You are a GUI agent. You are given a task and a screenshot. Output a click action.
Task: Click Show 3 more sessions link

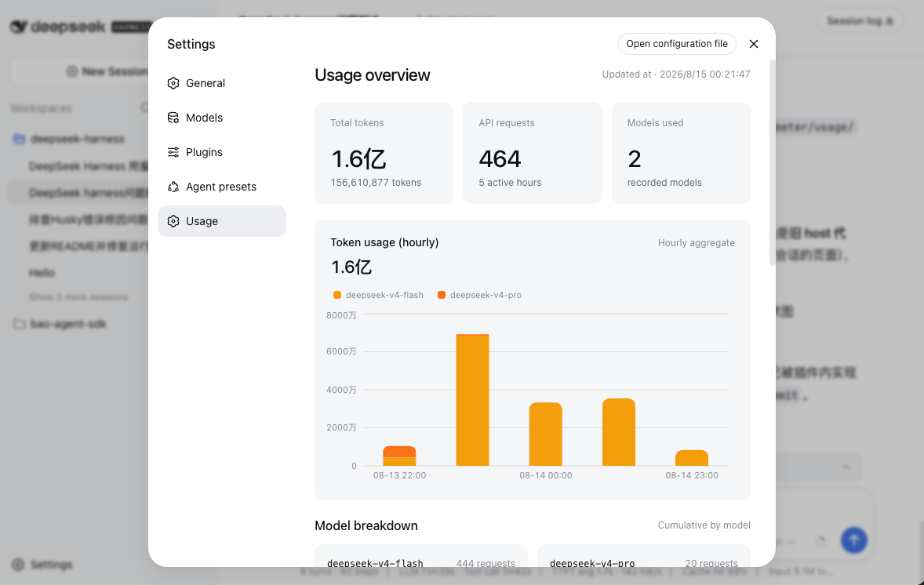pyautogui.click(x=78, y=297)
